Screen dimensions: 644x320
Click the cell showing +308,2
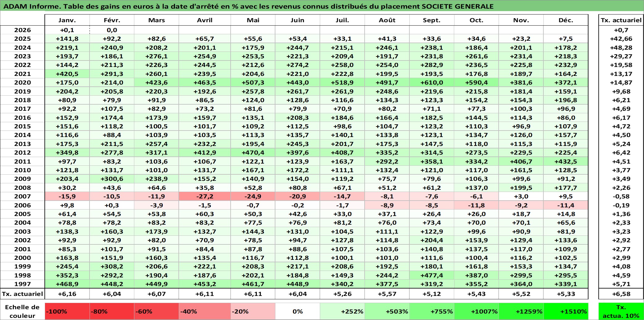pyautogui.click(x=112, y=266)
